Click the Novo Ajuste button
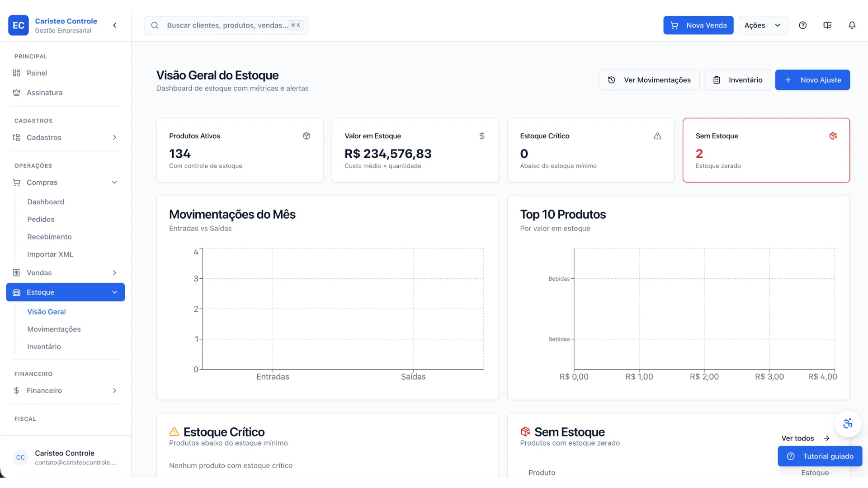Screen dimensions: 868x488 pos(812,80)
